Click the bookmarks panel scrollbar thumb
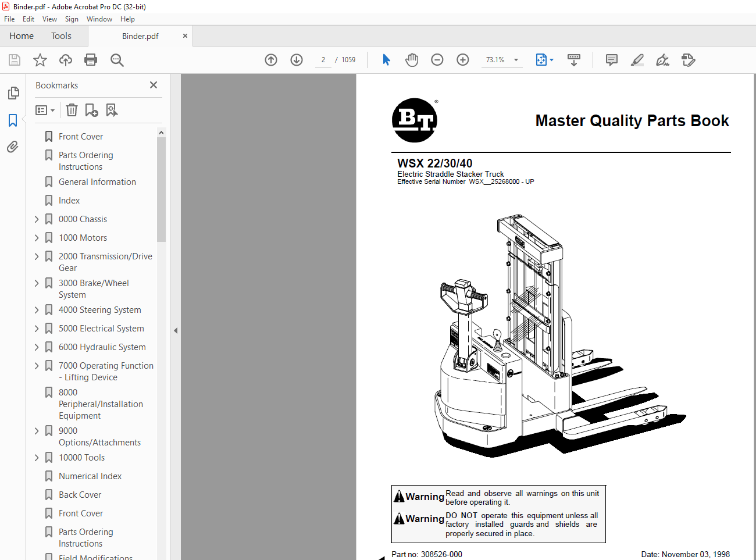This screenshot has height=560, width=756. click(x=161, y=190)
